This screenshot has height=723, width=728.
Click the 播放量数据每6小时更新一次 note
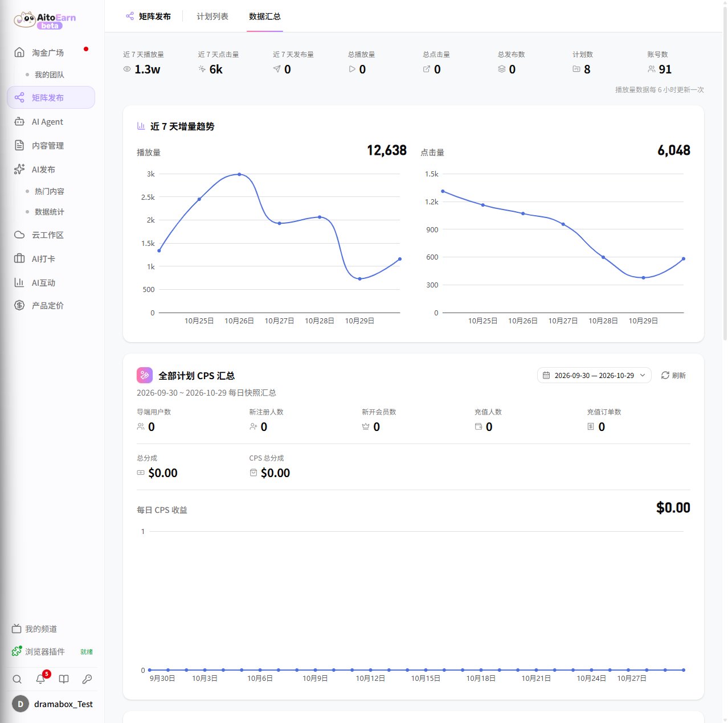tap(660, 90)
